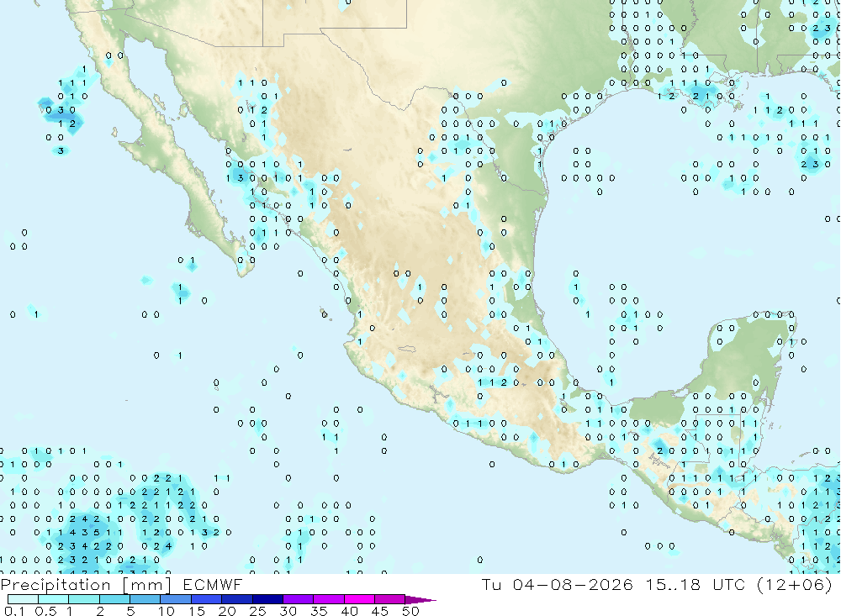841x616 pixels.
Task: Select the "ECMWF" model label
Action: click(213, 584)
